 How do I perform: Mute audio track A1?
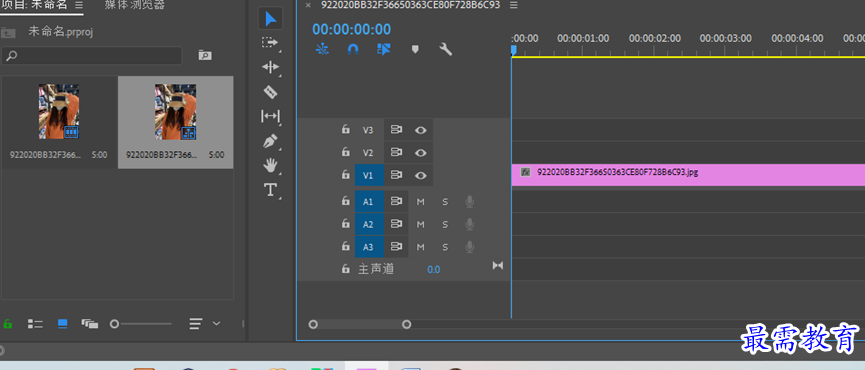coord(421,202)
